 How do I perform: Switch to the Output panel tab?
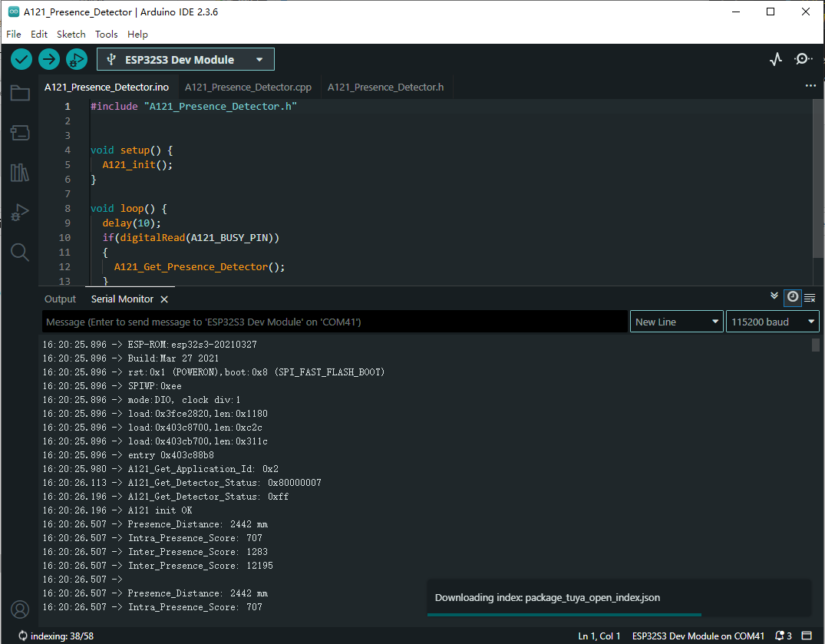[x=60, y=299]
